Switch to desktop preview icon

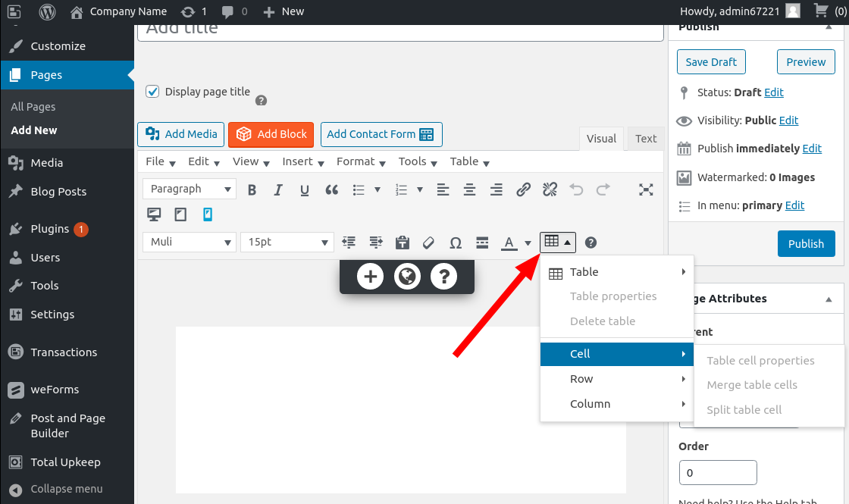tap(154, 214)
